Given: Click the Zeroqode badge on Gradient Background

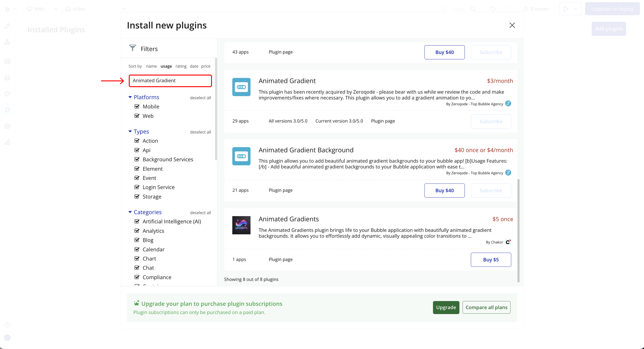Looking at the screenshot, I should (508, 173).
